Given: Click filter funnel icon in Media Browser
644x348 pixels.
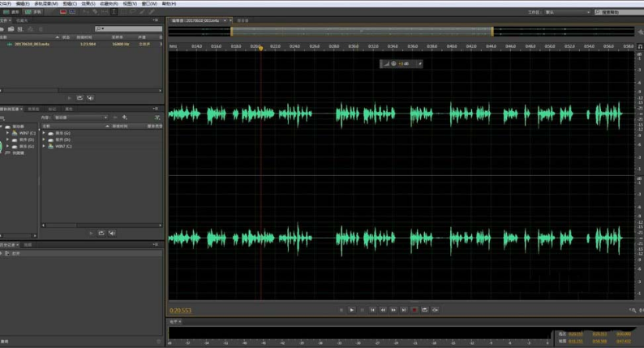Looking at the screenshot, I should click(x=157, y=118).
